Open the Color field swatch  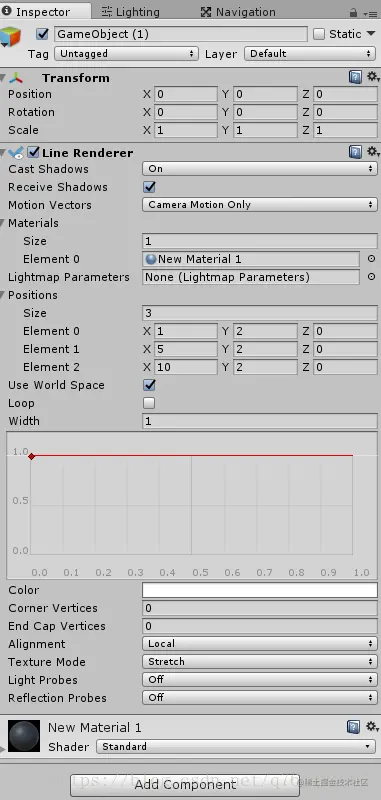[260, 590]
